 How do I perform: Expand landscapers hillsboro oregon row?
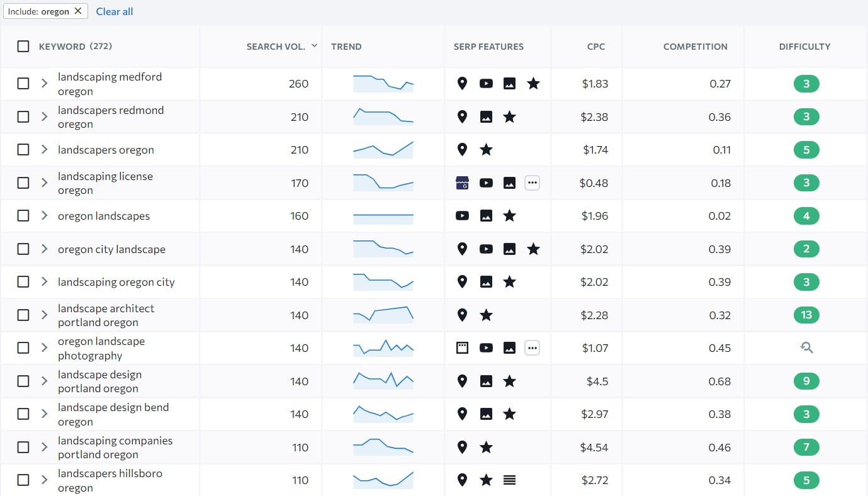pos(44,480)
